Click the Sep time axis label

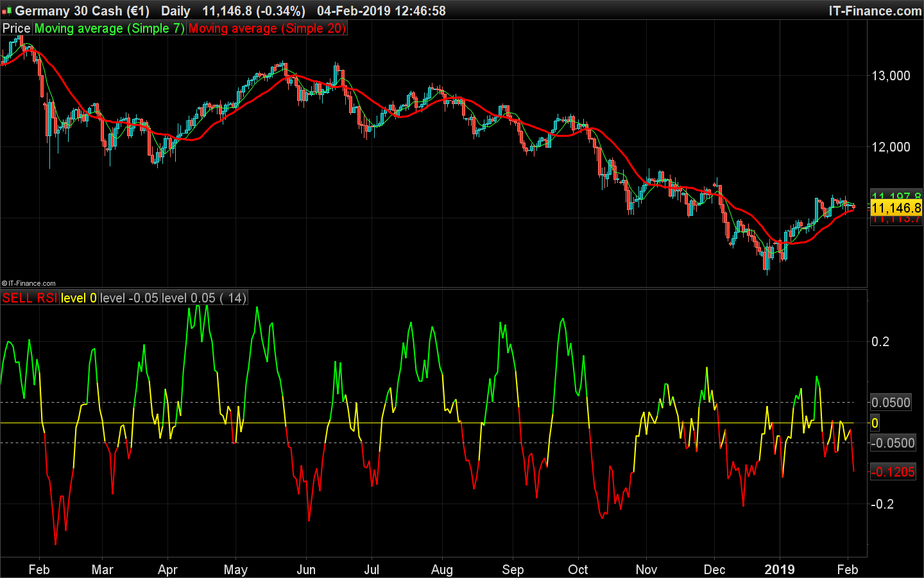coord(513,570)
